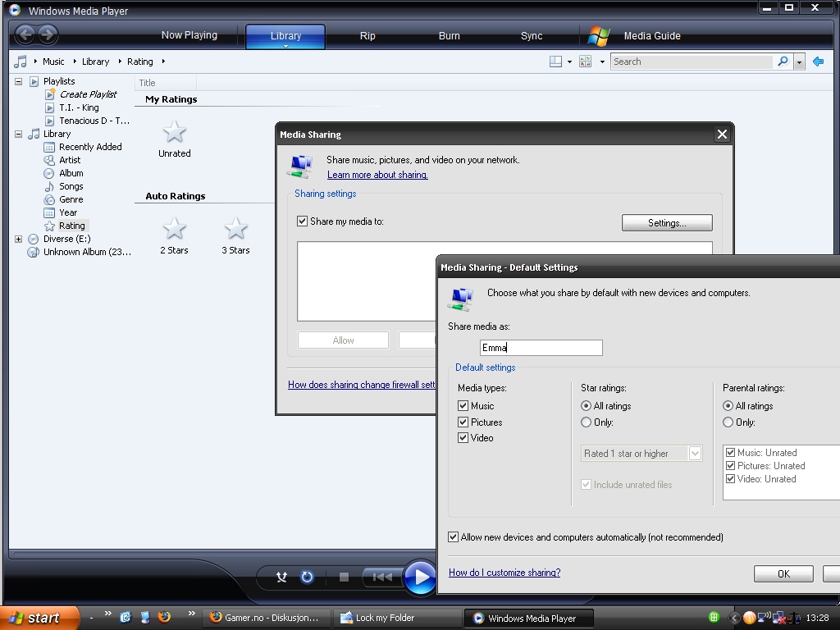Click the Start button
Viewport: 840px width, 630px height.
point(39,618)
